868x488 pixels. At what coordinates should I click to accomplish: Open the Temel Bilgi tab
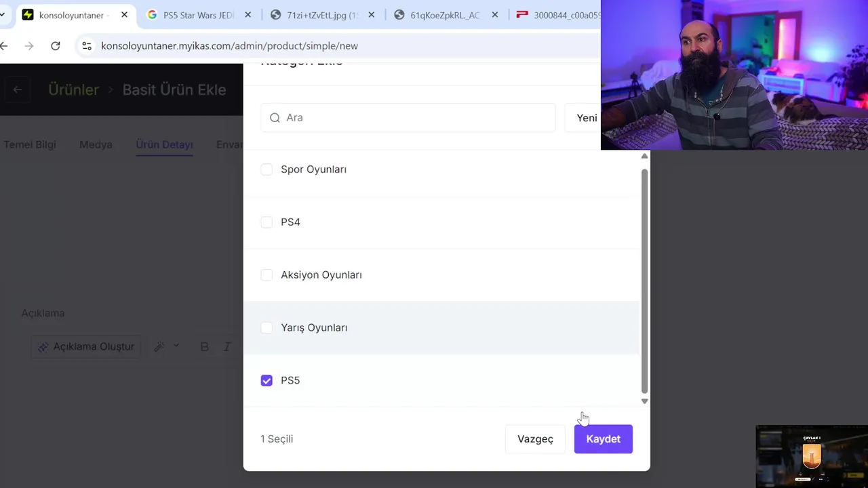30,144
